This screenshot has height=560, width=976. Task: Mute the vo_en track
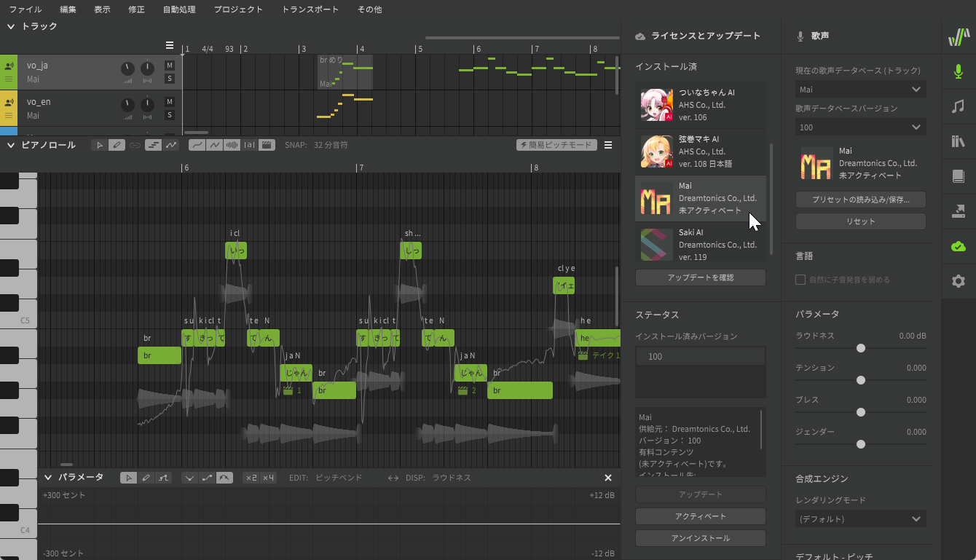(170, 102)
